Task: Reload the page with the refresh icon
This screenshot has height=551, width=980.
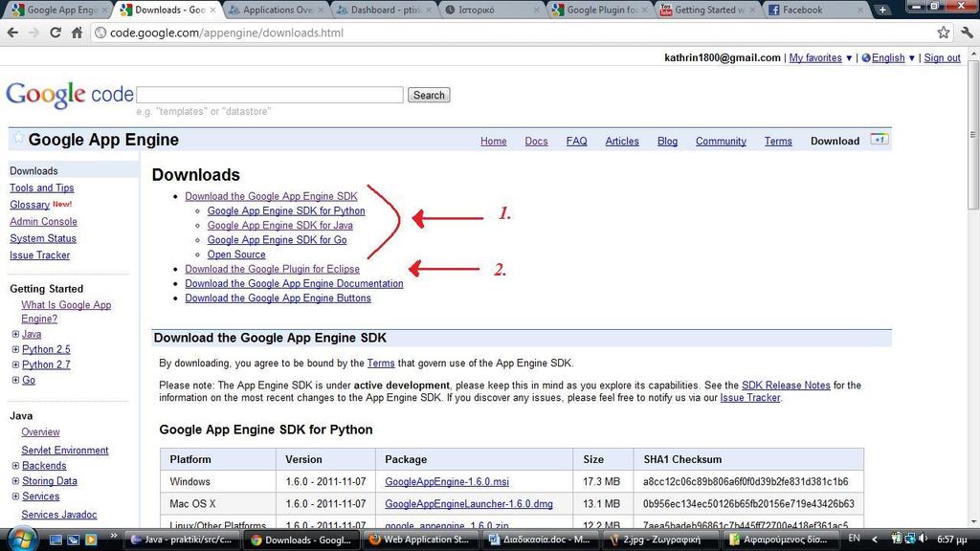Action: pyautogui.click(x=55, y=33)
